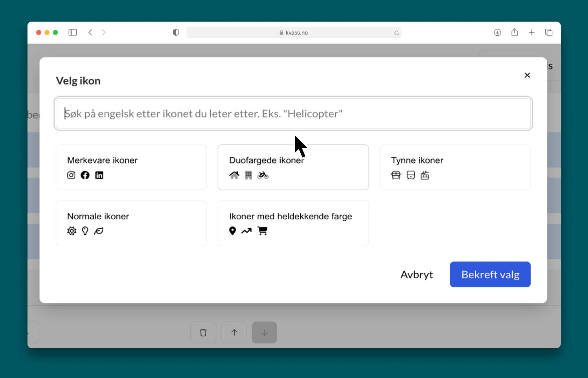This screenshot has height=378, width=588.
Task: Close the Velg ikon dialog
Action: pos(527,75)
